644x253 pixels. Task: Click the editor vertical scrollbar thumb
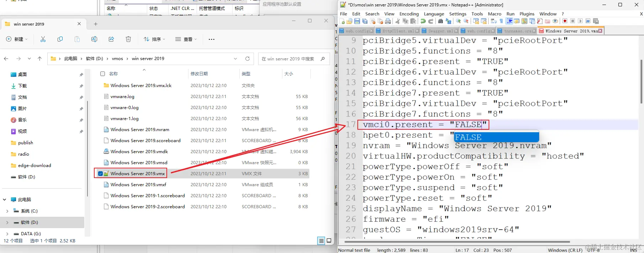(x=642, y=82)
